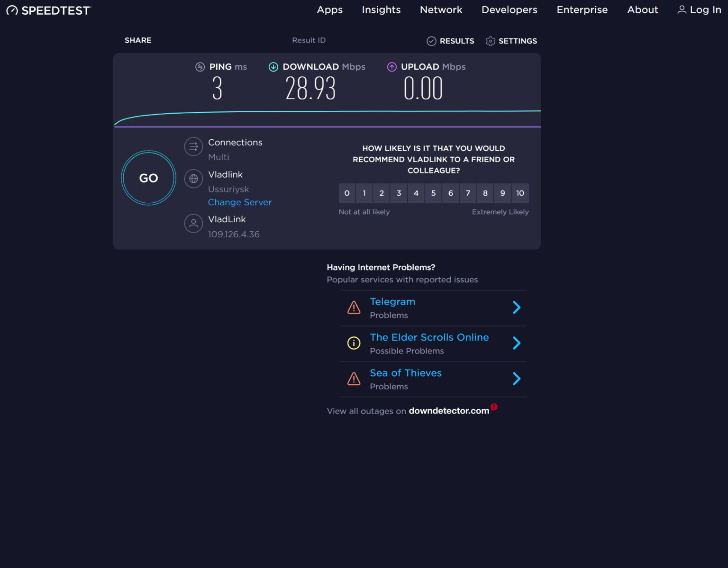Open the Network menu item

pos(441,10)
